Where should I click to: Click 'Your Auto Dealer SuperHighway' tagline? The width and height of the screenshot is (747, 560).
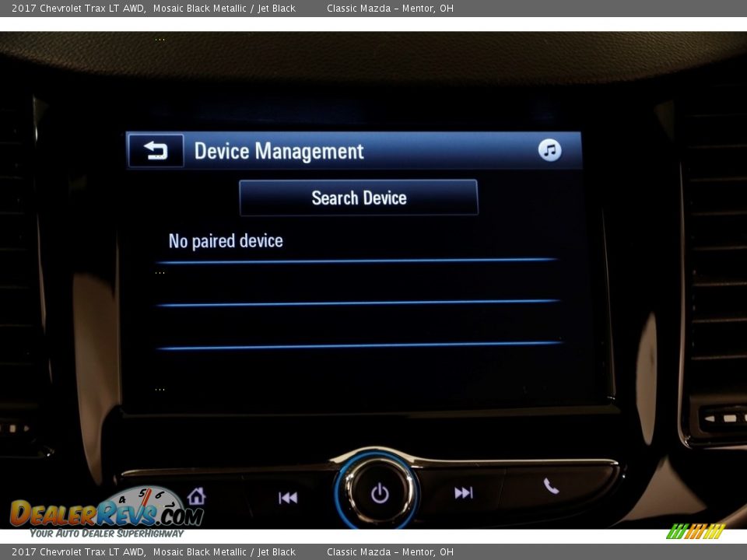(107, 534)
